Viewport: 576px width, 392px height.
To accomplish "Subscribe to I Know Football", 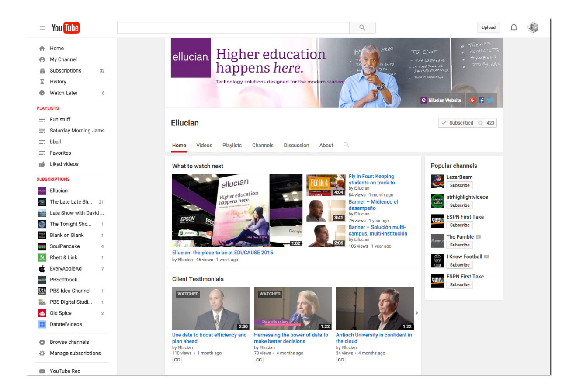I will click(460, 265).
